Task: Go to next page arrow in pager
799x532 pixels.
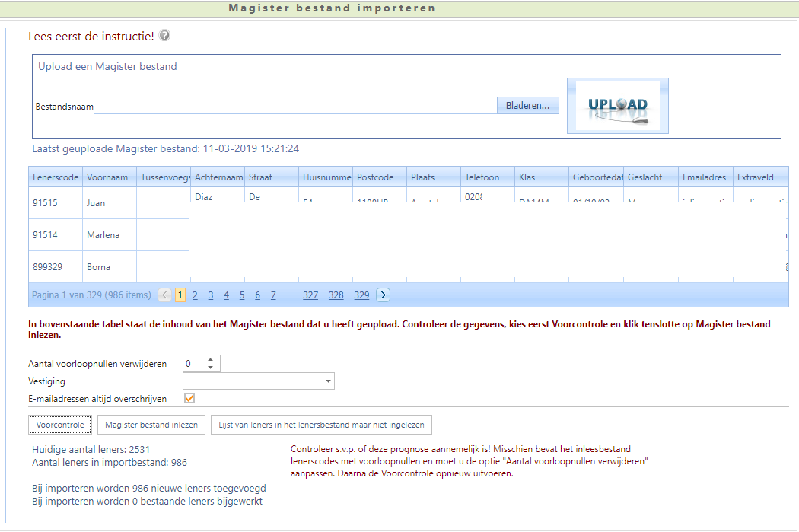Action: 384,295
